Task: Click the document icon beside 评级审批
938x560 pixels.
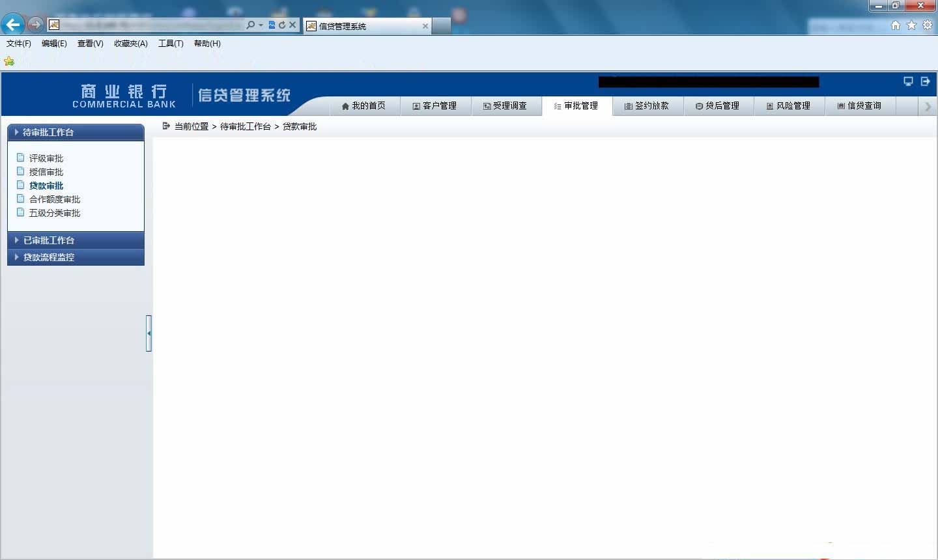Action: coord(21,158)
